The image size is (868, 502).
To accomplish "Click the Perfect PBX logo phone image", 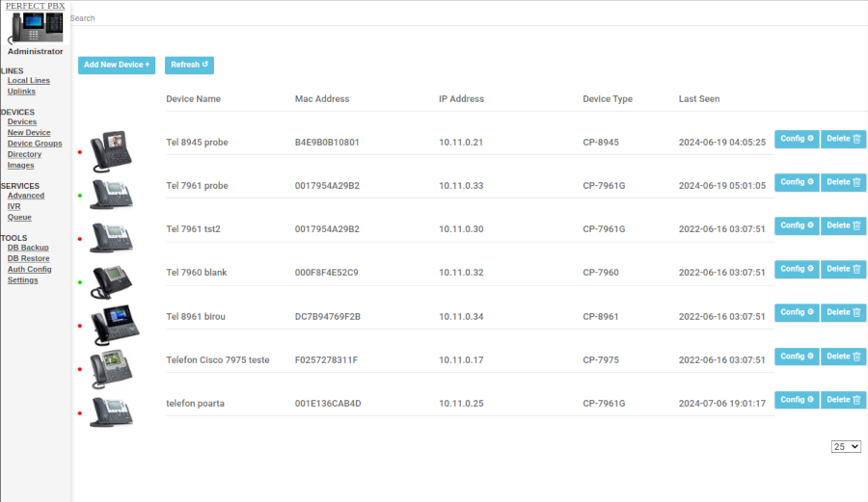I will click(x=36, y=28).
